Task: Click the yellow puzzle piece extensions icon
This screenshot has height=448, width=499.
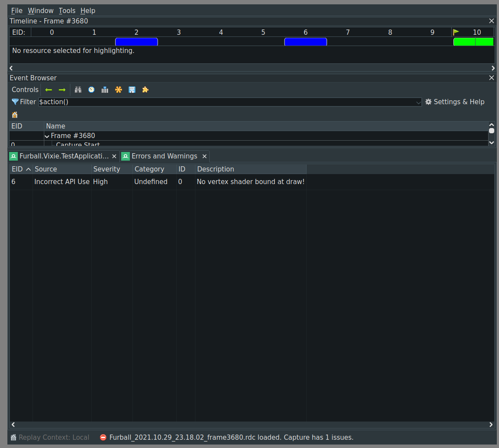Action: coord(145,90)
